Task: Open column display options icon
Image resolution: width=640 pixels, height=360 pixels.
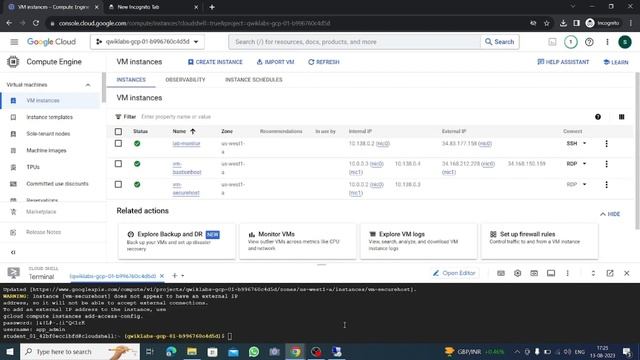Action: tap(621, 117)
